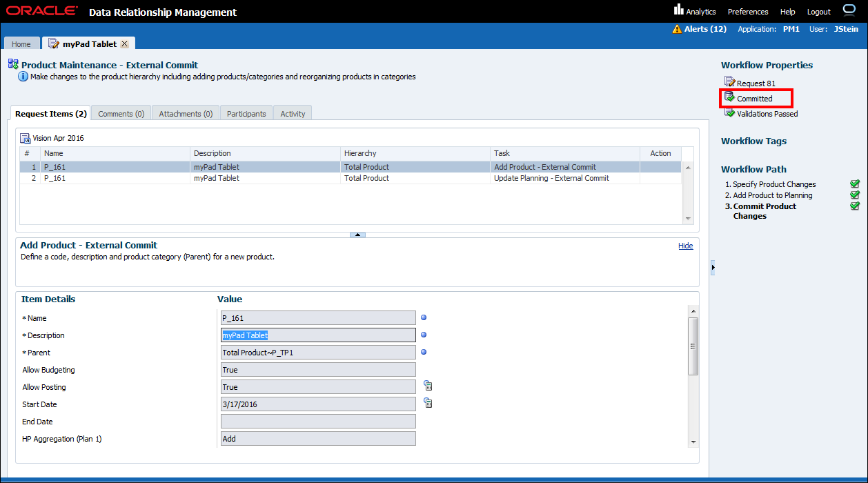Collapse the right Workflow Properties side panel

[x=713, y=267]
